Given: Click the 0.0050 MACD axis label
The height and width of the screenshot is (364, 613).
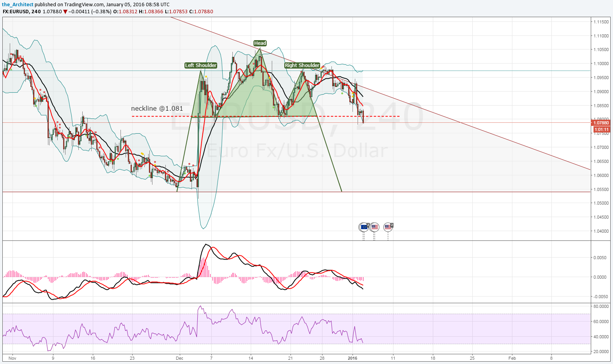Looking at the screenshot, I should [600, 258].
